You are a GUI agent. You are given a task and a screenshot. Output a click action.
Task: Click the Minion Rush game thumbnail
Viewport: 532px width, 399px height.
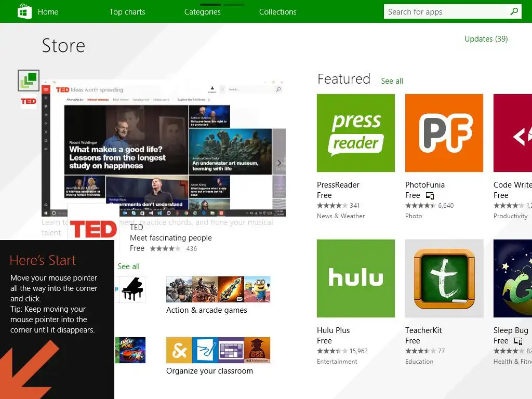coord(257,289)
